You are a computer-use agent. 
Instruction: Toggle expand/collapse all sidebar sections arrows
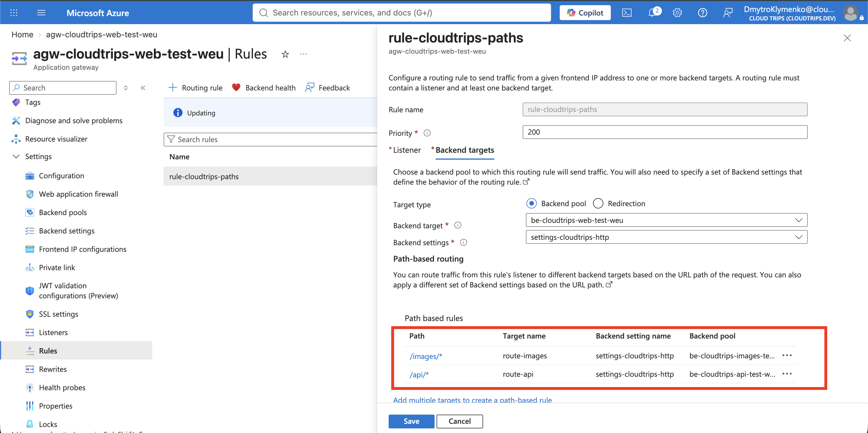(126, 88)
